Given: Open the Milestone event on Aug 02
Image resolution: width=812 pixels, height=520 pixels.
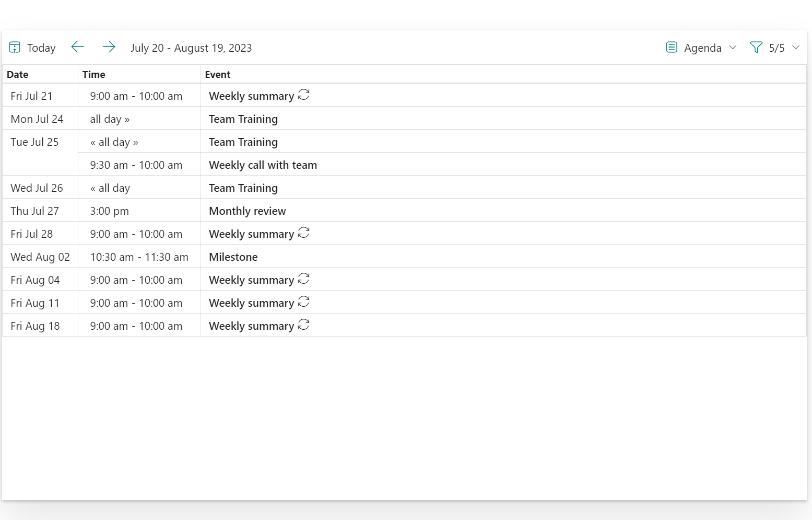Looking at the screenshot, I should coord(233,257).
